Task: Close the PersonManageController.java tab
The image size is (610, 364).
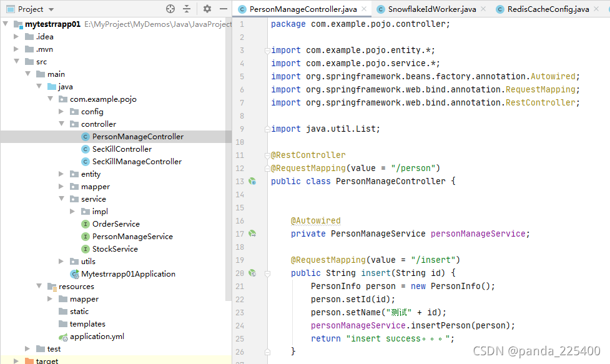Action: pyautogui.click(x=364, y=9)
